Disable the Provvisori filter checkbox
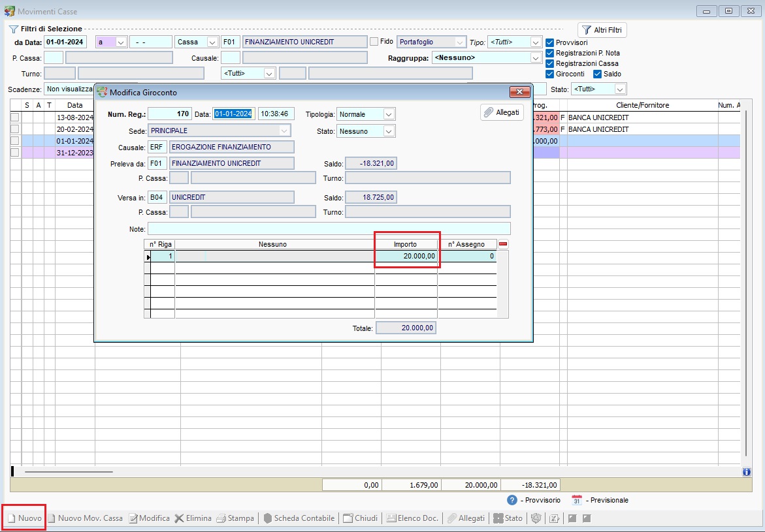This screenshot has width=765, height=532. (550, 42)
